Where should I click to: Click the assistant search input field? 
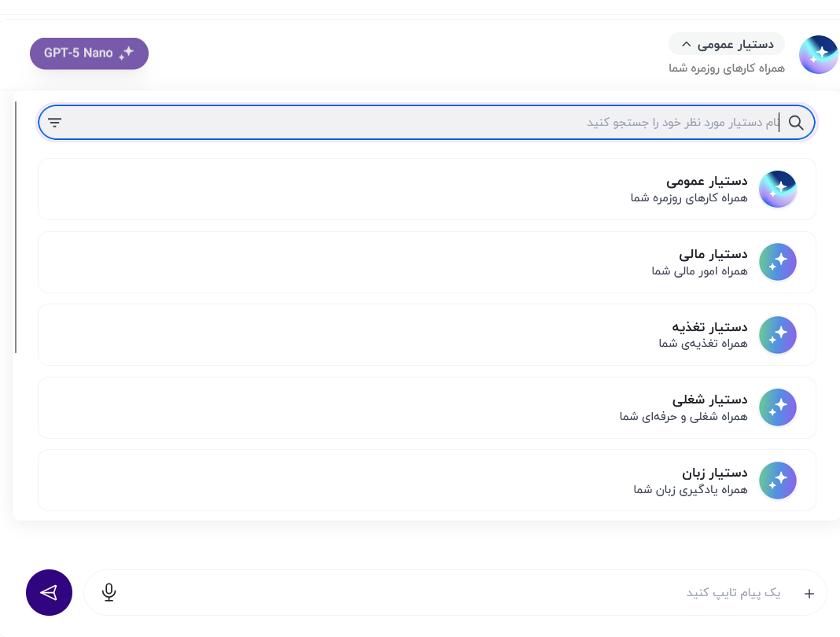point(472,122)
